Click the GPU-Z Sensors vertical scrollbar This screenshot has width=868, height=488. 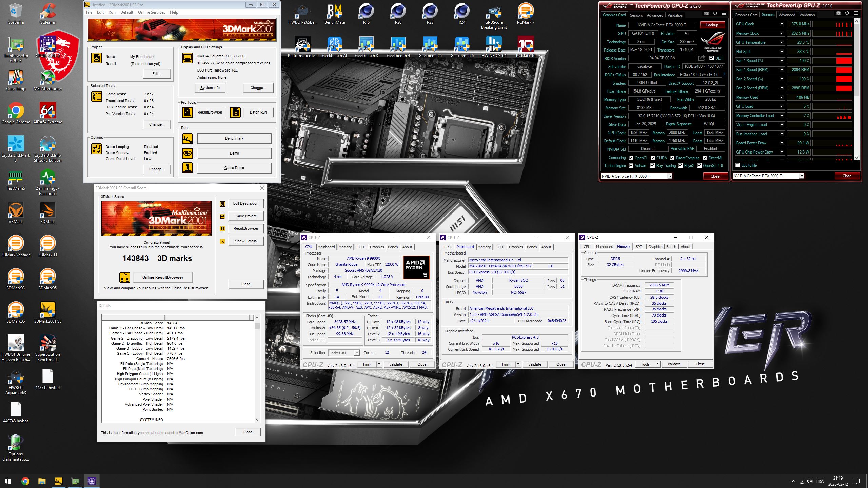pyautogui.click(x=857, y=89)
